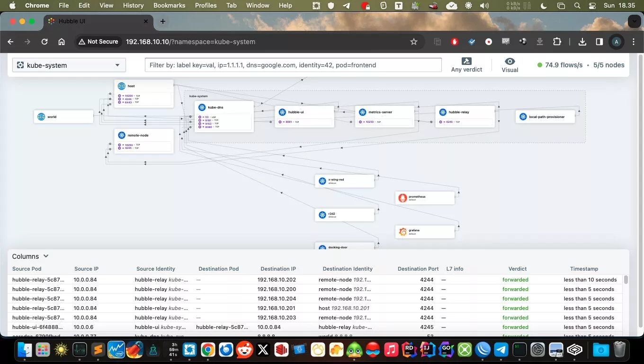The width and height of the screenshot is (644, 364).
Task: Select flow row with destination 192.168.10.202
Action: [315, 280]
